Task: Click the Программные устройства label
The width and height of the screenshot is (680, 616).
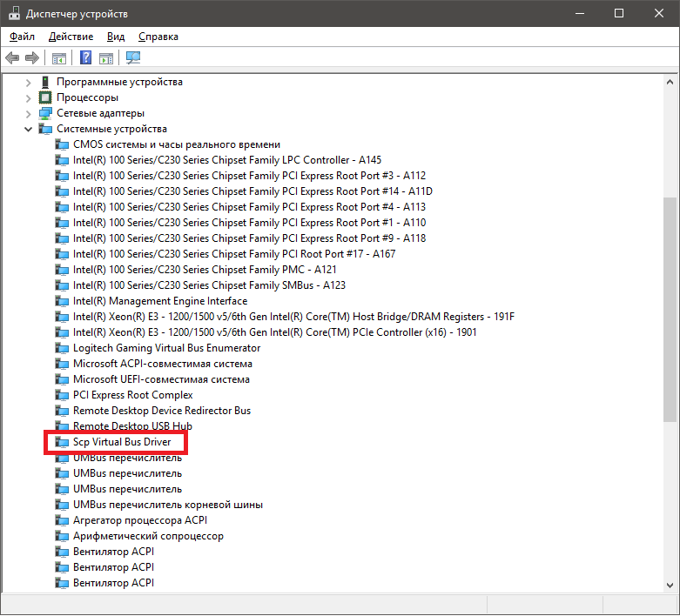Action: pos(119,82)
